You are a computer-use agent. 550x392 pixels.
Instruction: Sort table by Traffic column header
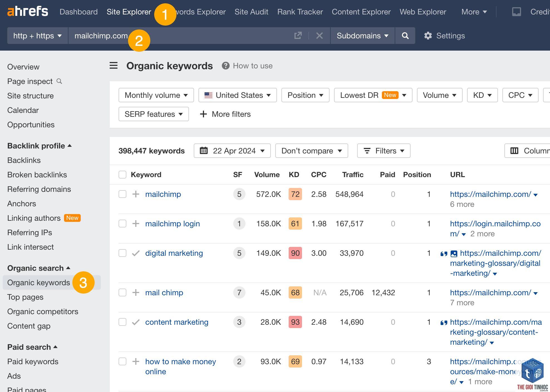pos(353,175)
